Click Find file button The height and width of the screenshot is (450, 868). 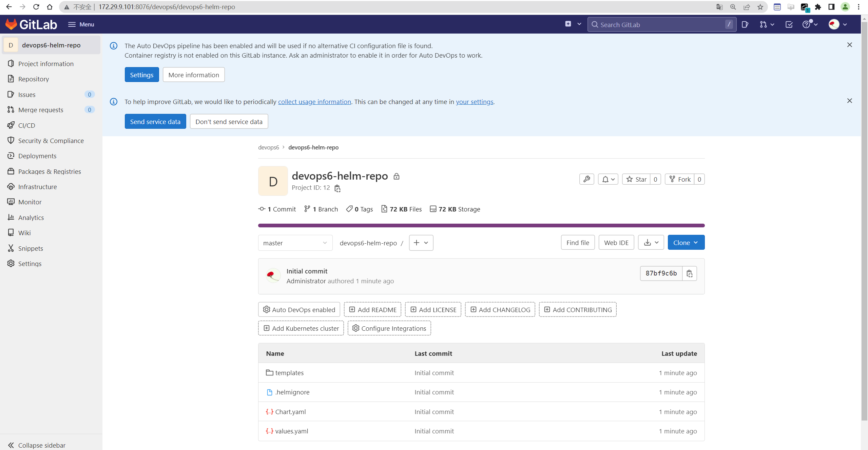pyautogui.click(x=578, y=242)
